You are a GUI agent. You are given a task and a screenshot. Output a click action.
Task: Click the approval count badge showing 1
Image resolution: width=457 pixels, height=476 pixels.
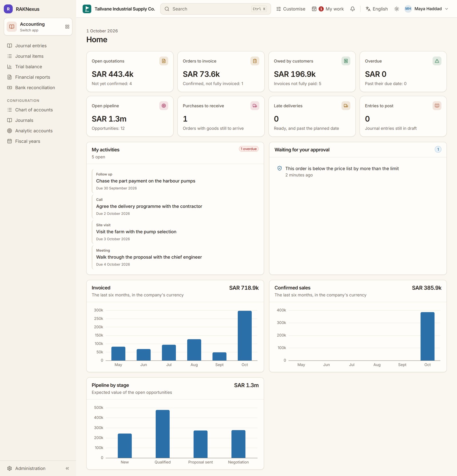tap(438, 149)
